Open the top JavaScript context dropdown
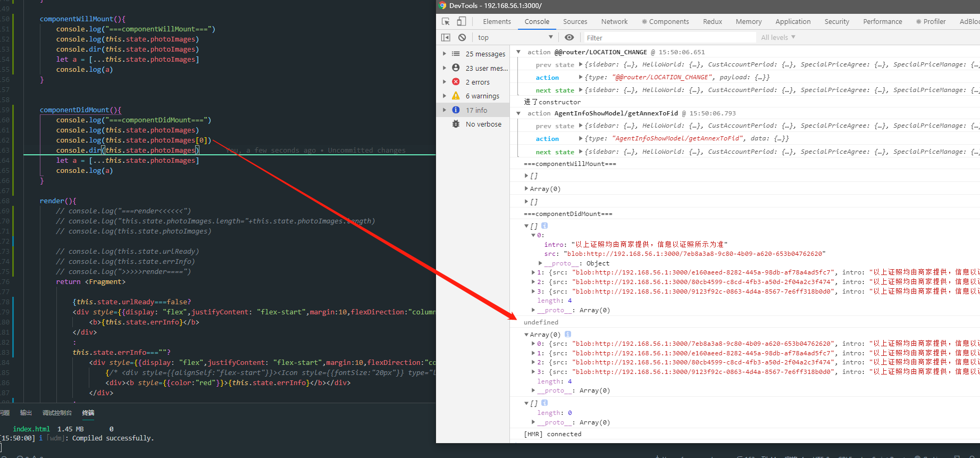The width and height of the screenshot is (980, 458). 515,37
